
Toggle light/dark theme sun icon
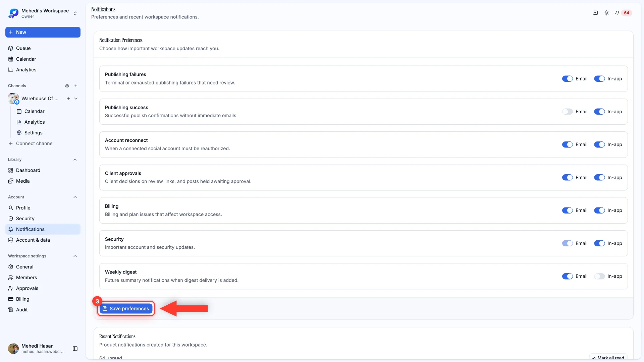[x=606, y=13]
